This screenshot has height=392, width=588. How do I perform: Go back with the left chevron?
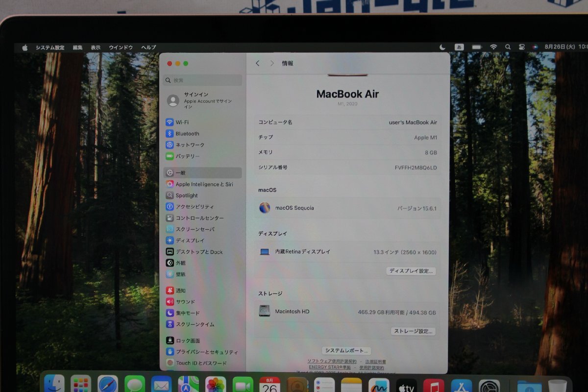point(258,63)
